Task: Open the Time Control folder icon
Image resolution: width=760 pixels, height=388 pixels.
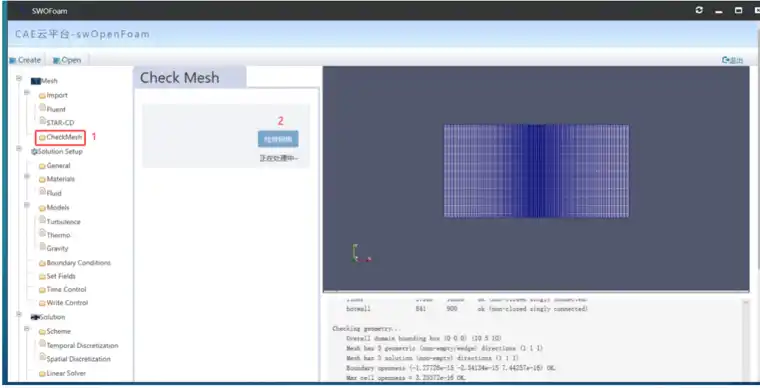Action: click(42, 290)
